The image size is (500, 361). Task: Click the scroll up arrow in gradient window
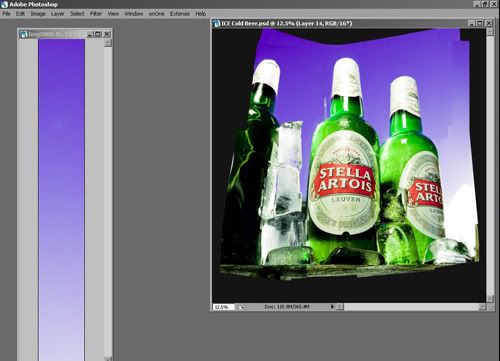108,43
